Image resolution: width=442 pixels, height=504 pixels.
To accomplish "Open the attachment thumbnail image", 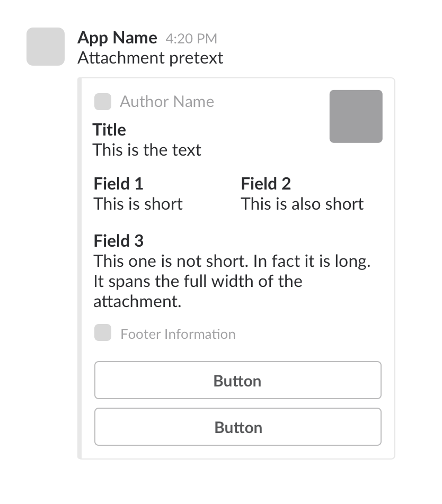I will [x=356, y=116].
